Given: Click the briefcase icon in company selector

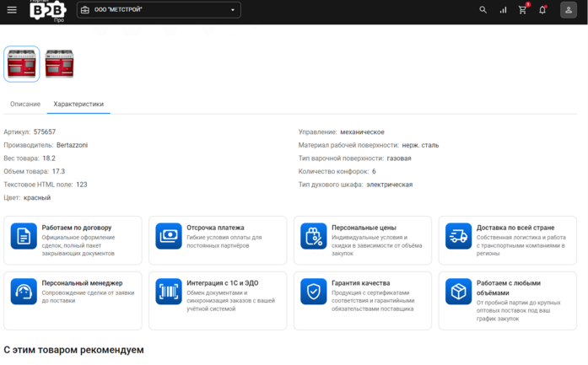Looking at the screenshot, I should click(x=85, y=10).
